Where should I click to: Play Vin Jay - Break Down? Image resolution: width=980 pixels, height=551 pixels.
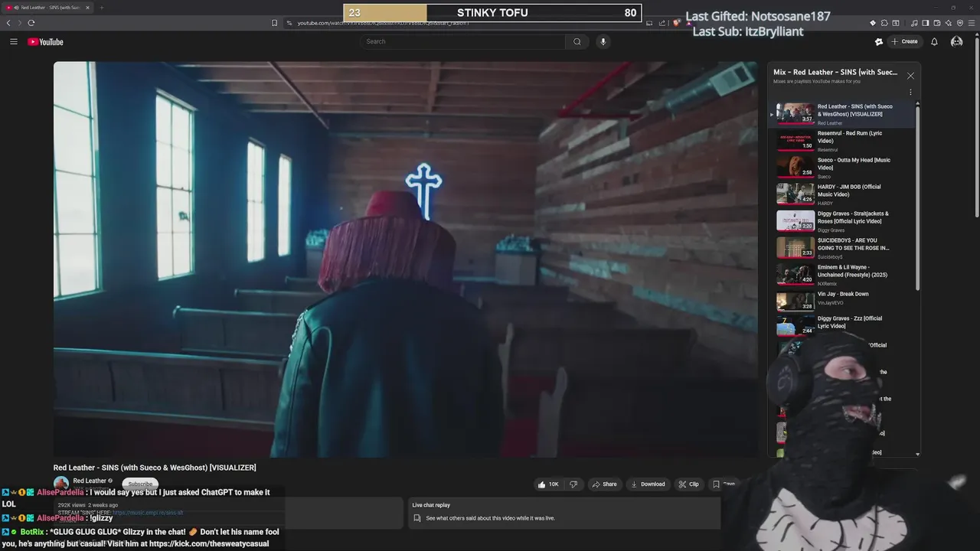pyautogui.click(x=842, y=302)
